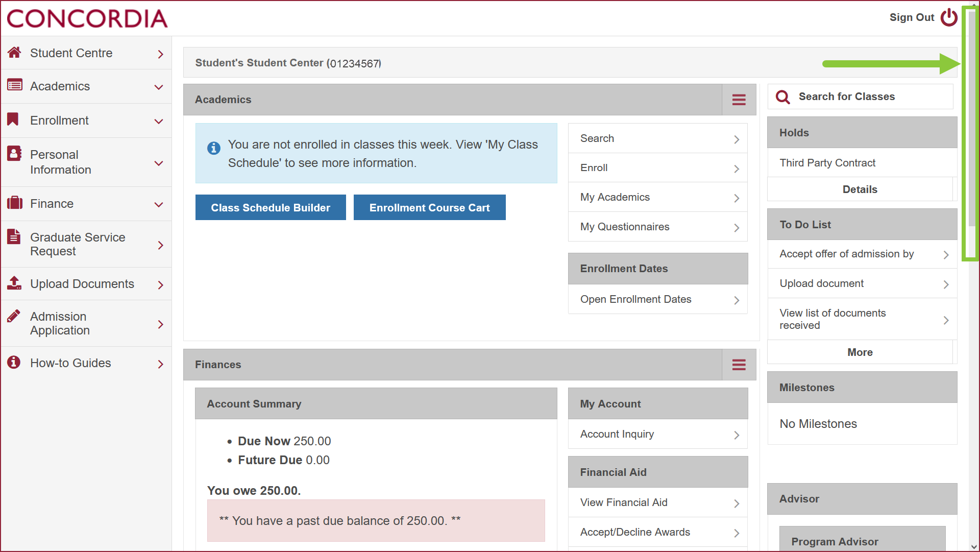Click the Graduate Service Request document icon
The image size is (980, 552).
[x=14, y=236]
